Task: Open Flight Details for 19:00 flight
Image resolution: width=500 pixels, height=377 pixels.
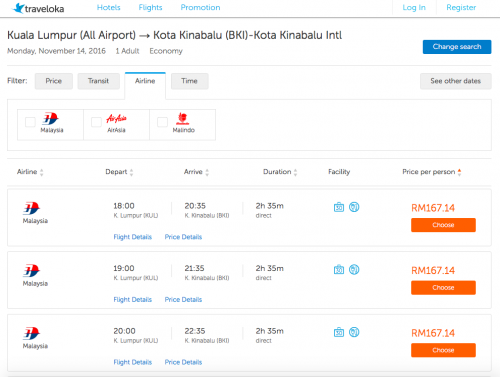Action: click(x=133, y=300)
